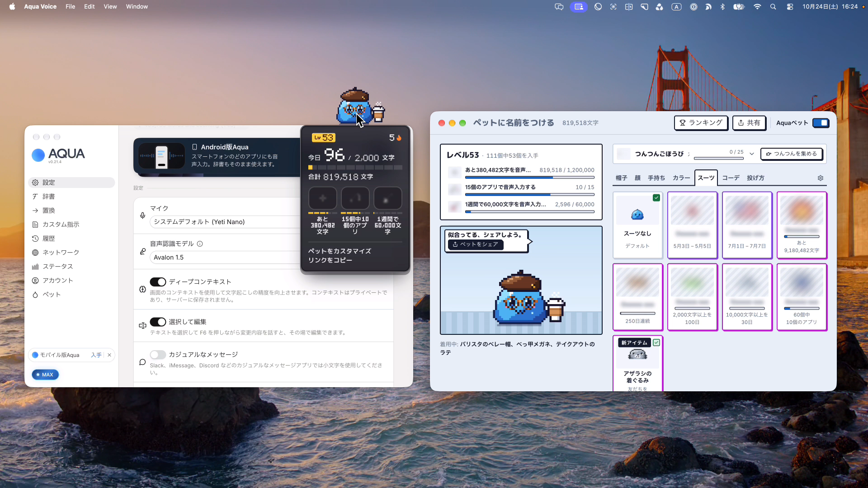868x488 pixels.
Task: Open the gear settings icon in pet window
Action: (x=821, y=178)
